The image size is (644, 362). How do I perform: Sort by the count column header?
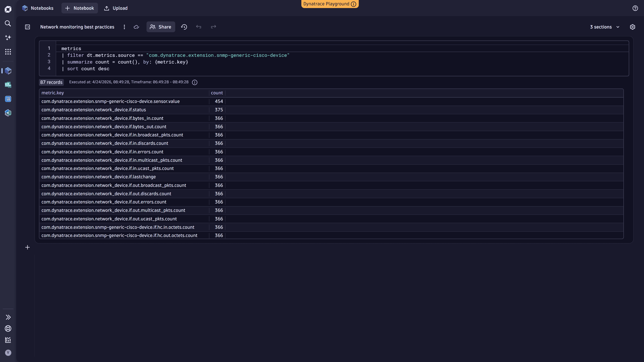tap(217, 93)
